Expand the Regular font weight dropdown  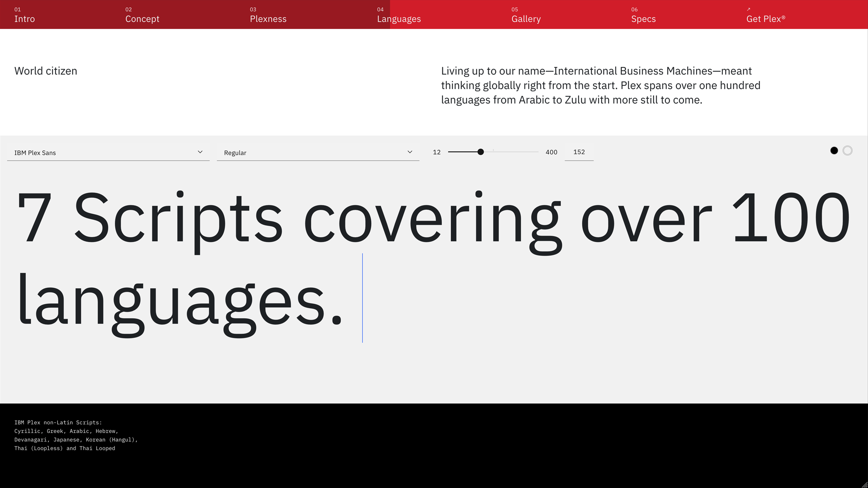point(318,153)
